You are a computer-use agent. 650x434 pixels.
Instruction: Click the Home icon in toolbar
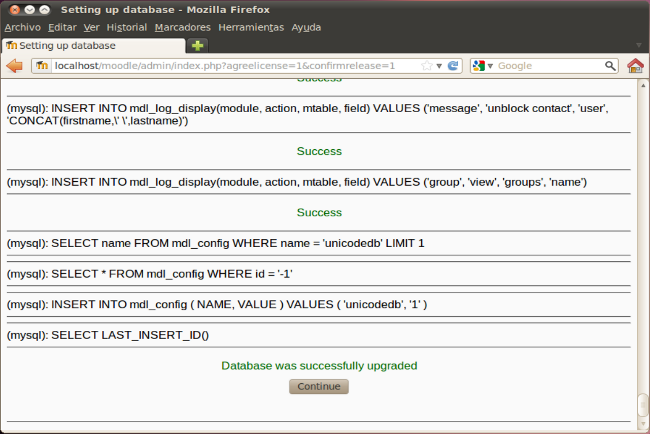pos(635,66)
